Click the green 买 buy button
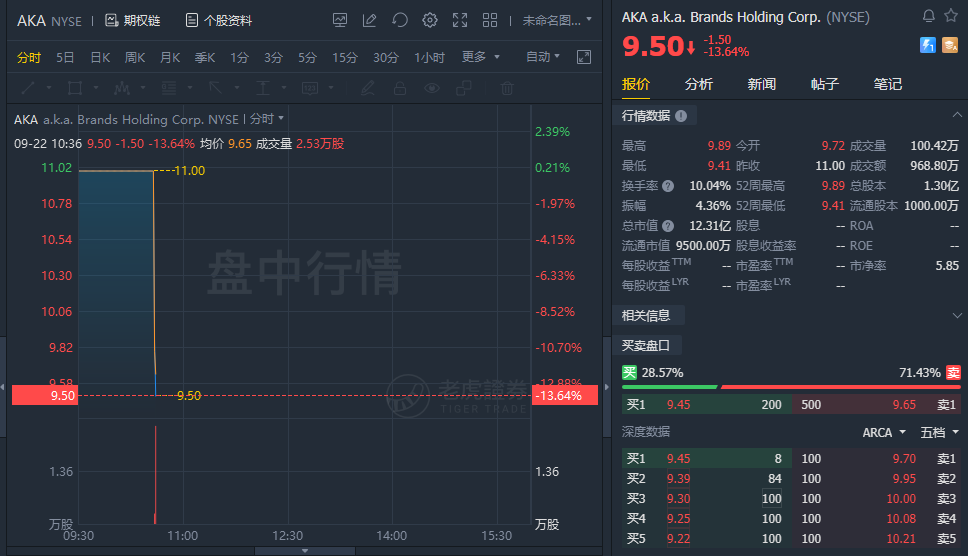 tap(629, 372)
